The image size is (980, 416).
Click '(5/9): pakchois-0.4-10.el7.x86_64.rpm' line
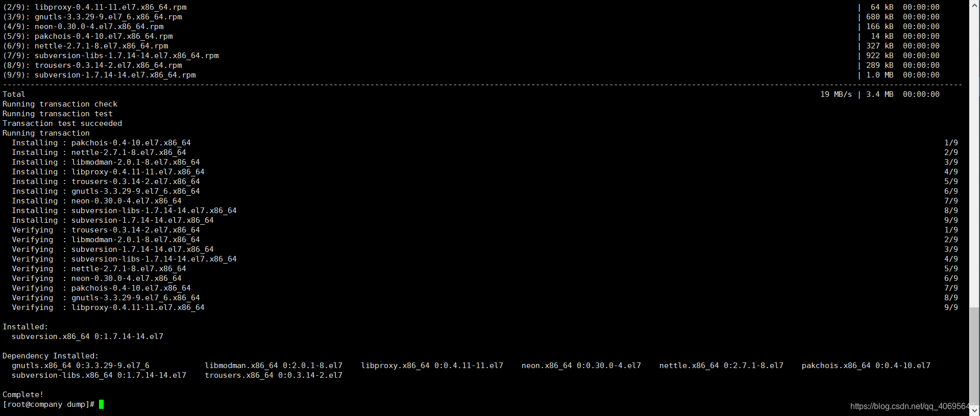tap(88, 36)
